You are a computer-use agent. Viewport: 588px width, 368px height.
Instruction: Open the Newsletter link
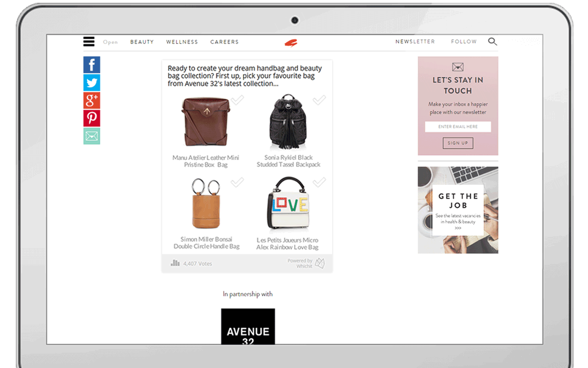coord(415,41)
